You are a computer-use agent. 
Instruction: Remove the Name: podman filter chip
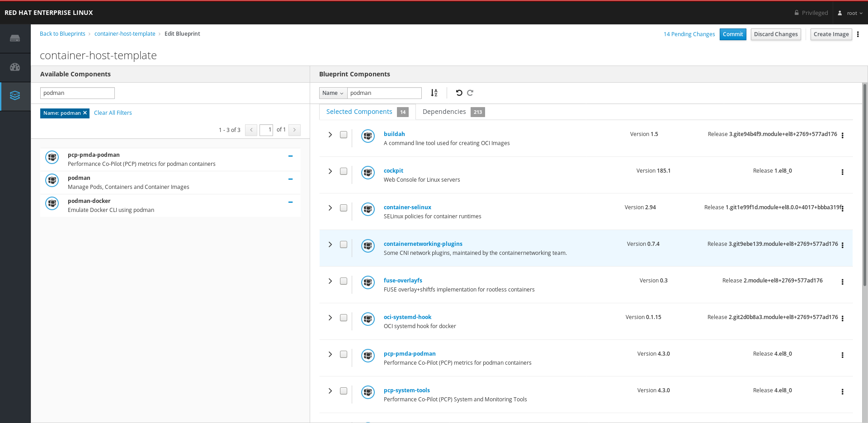85,113
